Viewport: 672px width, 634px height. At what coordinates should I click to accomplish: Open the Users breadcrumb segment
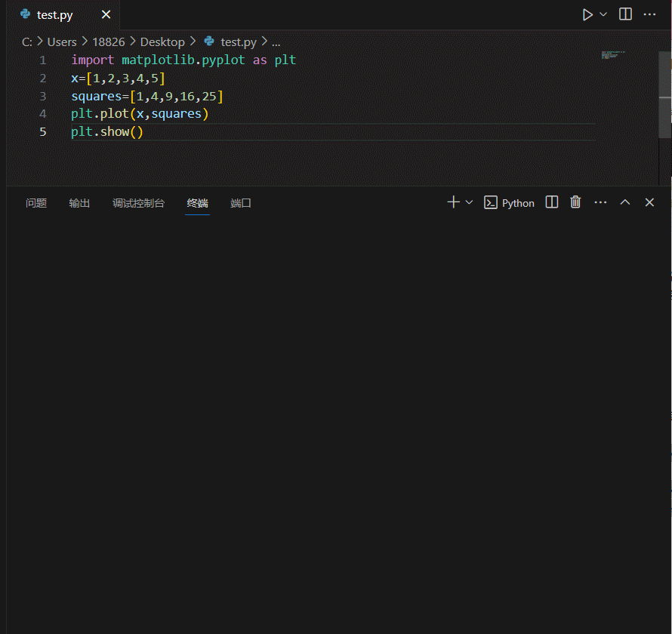point(62,42)
